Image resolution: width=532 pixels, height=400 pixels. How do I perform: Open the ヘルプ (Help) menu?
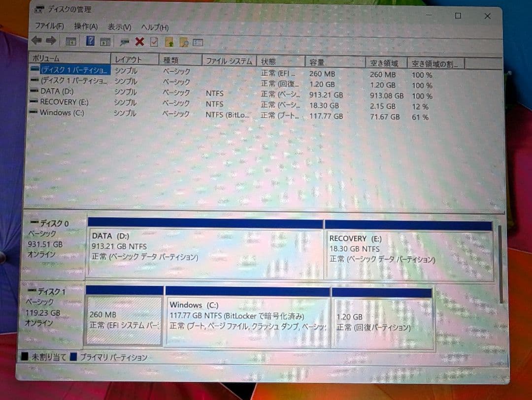154,28
